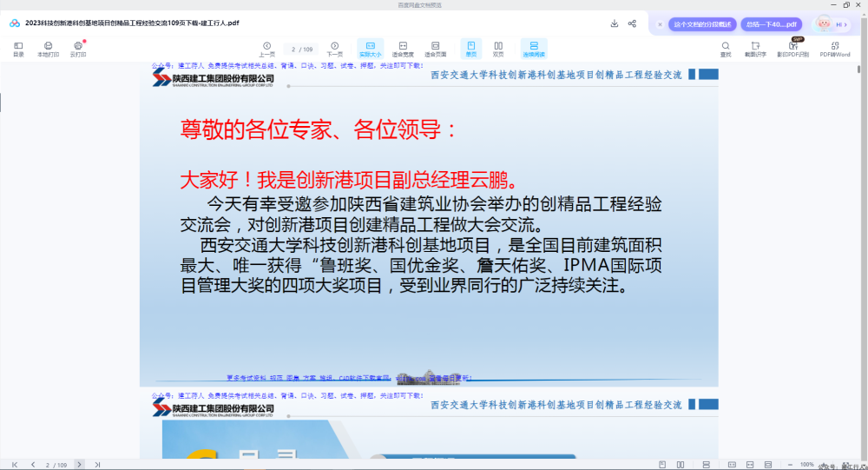Minimize the preview window

[x=833, y=5]
